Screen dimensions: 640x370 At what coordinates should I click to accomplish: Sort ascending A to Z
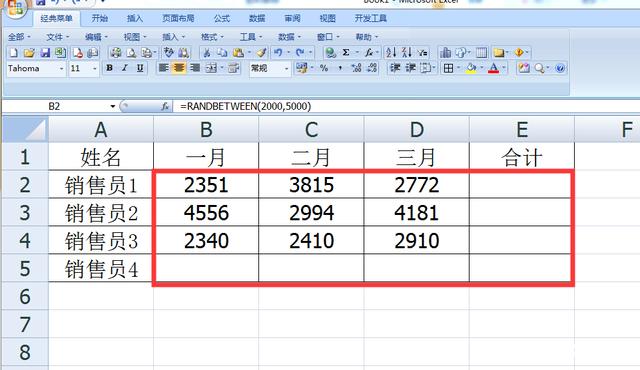[x=391, y=53]
